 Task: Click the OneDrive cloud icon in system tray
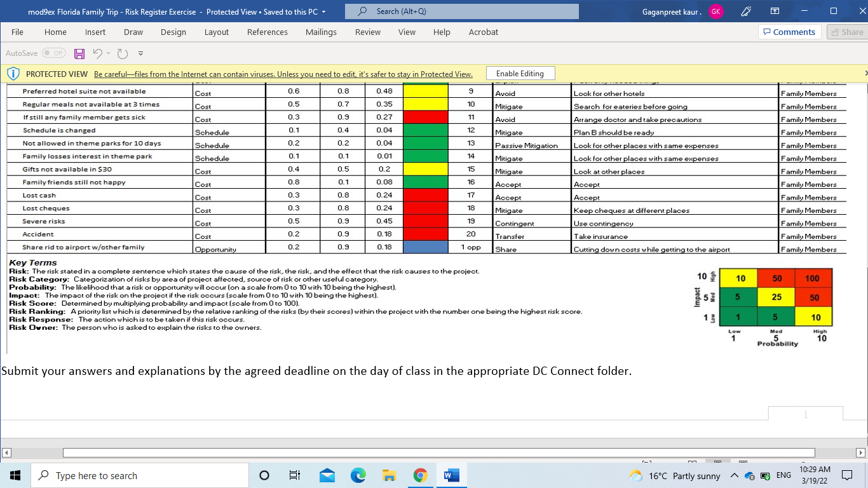pos(749,476)
